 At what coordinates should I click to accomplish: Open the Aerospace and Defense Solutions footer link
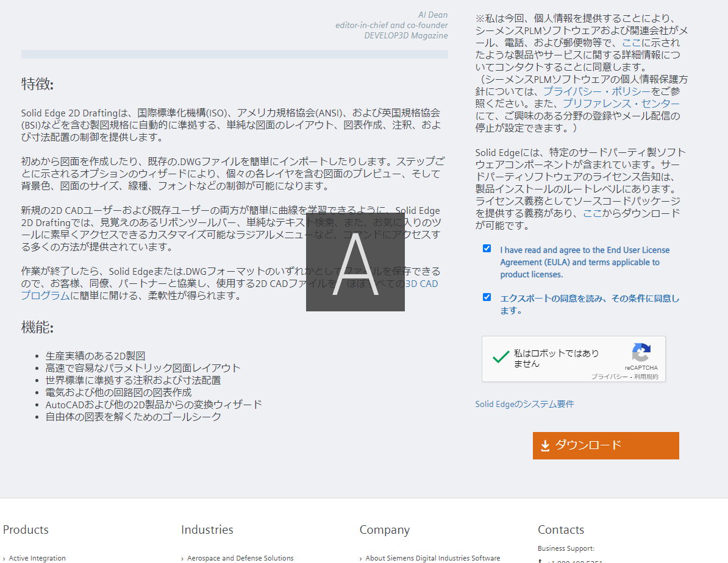[240, 558]
